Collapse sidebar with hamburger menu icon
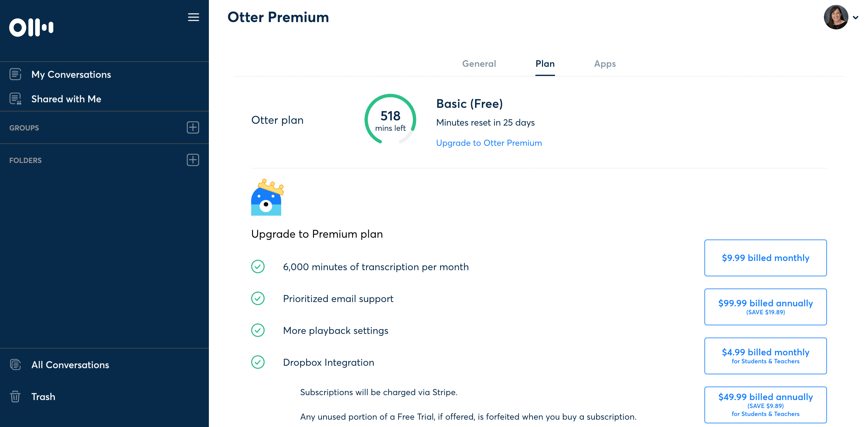 tap(193, 17)
